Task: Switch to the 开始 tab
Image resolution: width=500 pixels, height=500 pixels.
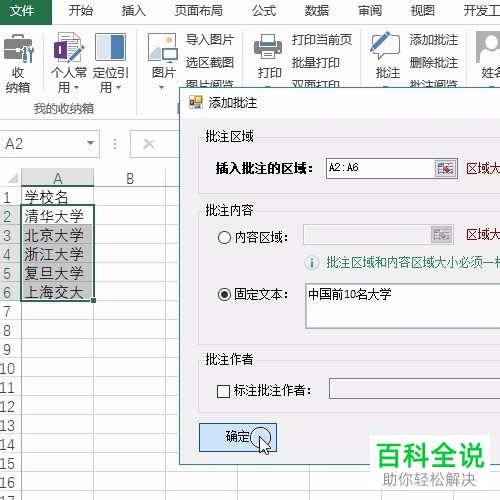Action: [x=80, y=11]
